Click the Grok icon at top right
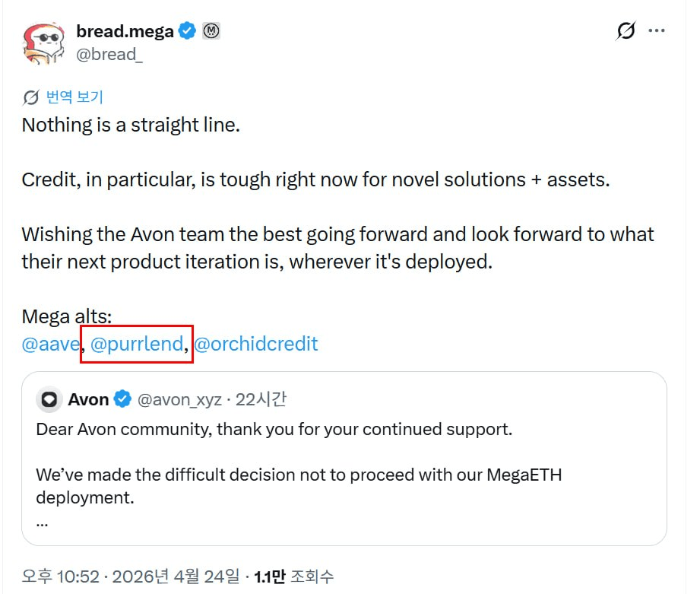 tap(625, 31)
